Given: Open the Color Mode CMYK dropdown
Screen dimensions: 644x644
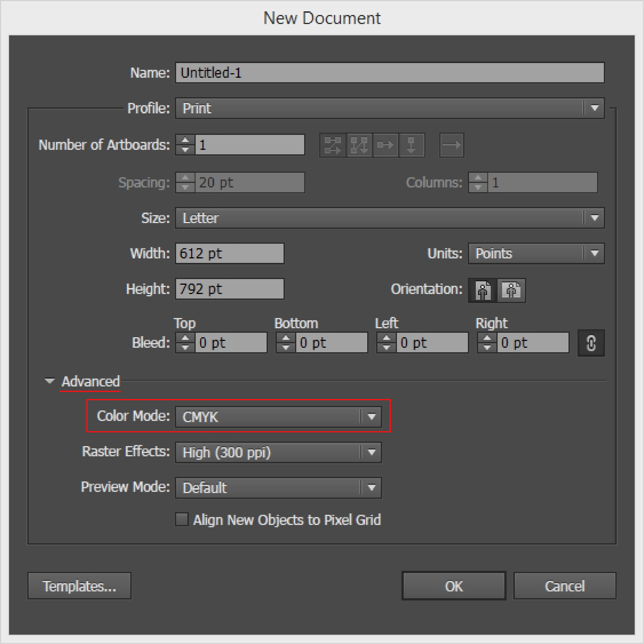Looking at the screenshot, I should 278,417.
